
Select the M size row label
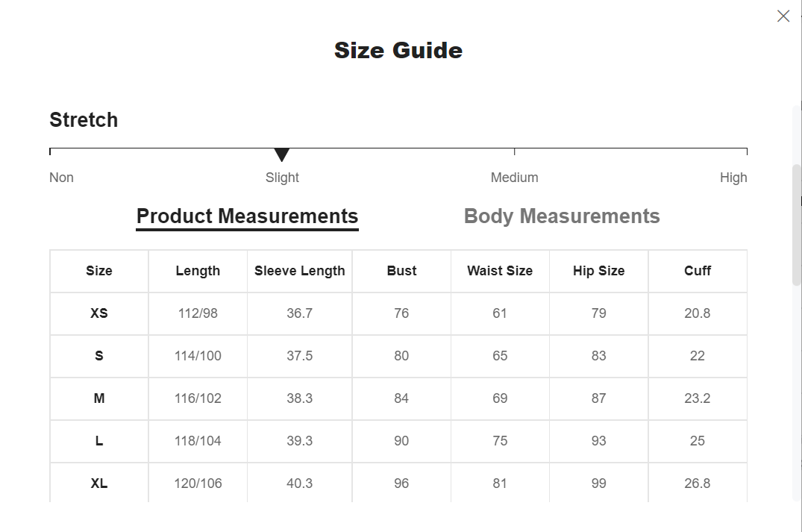[99, 398]
